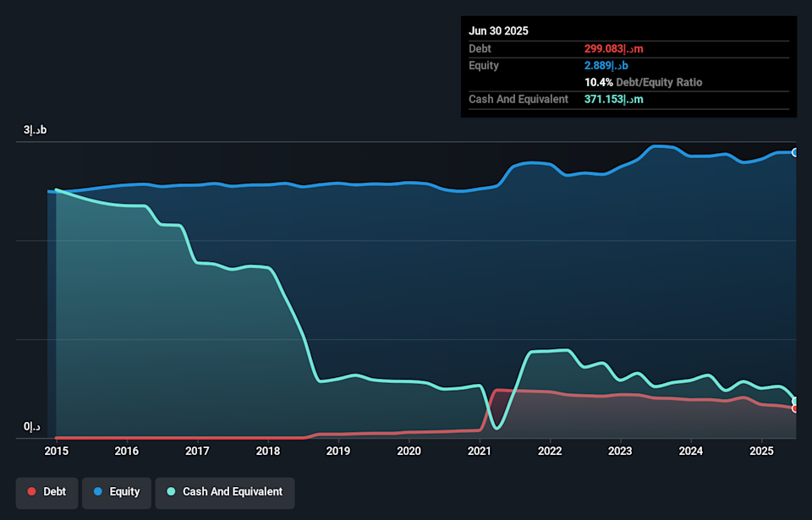Toggle the Equity series in legend
This screenshot has height=520, width=812.
pyautogui.click(x=116, y=492)
